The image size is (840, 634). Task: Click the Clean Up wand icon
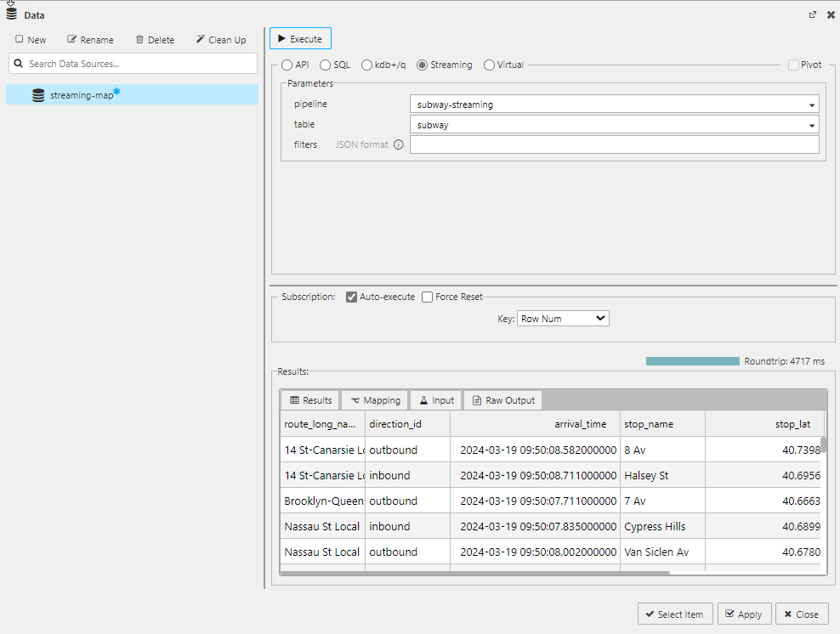click(201, 39)
